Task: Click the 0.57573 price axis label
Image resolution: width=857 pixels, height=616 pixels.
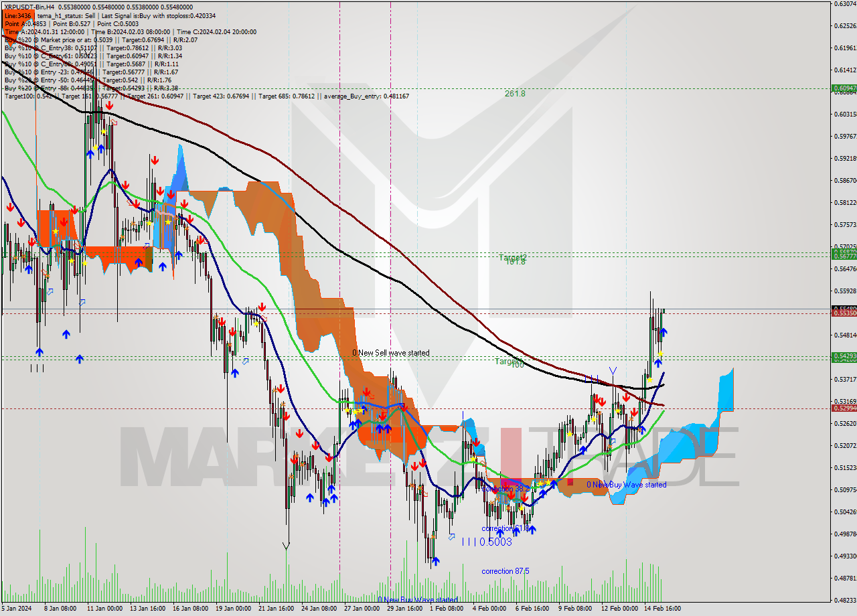Action: (x=845, y=225)
